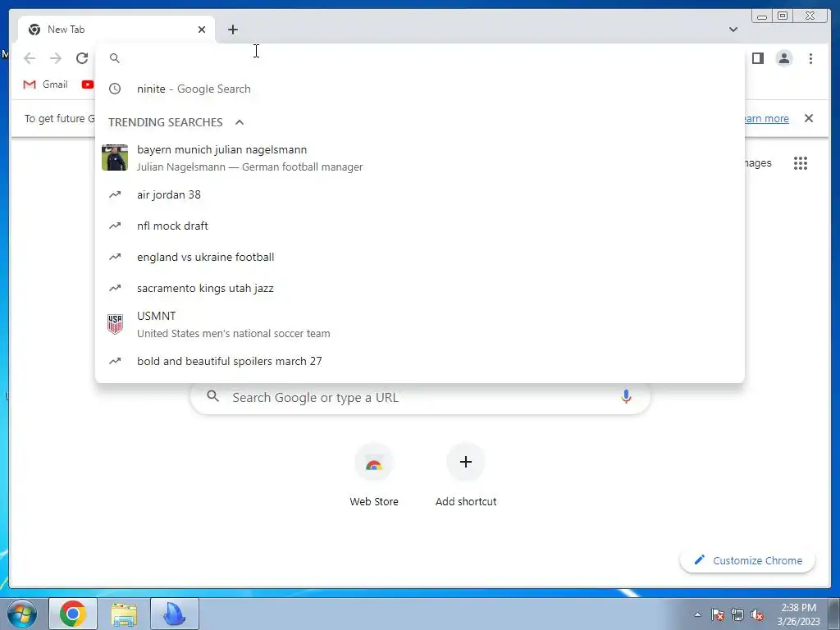The image size is (840, 630).
Task: Open the tab search dropdown arrow
Action: [x=733, y=30]
